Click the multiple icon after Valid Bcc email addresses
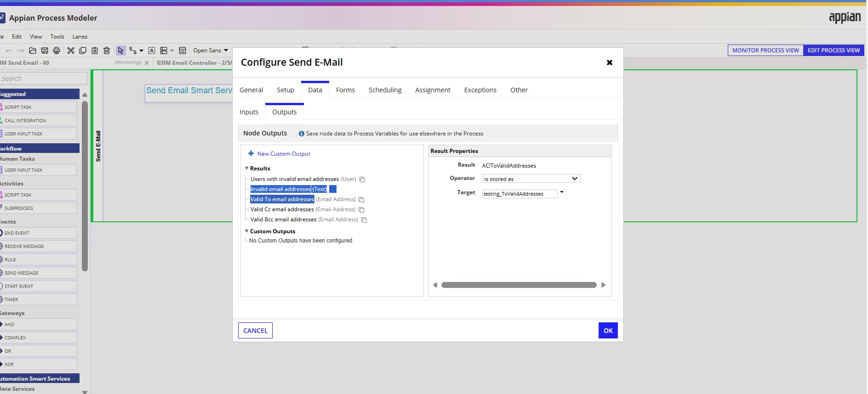Image resolution: width=868 pixels, height=394 pixels. click(364, 220)
